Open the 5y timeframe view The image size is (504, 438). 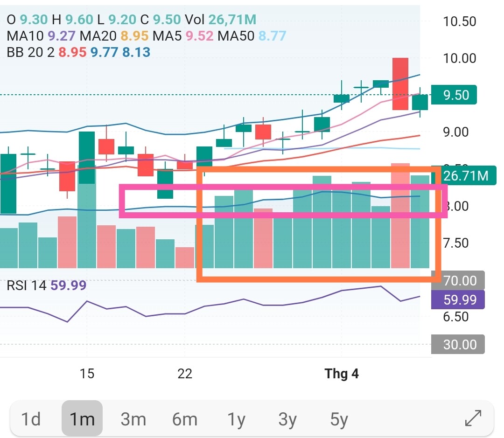(x=339, y=419)
